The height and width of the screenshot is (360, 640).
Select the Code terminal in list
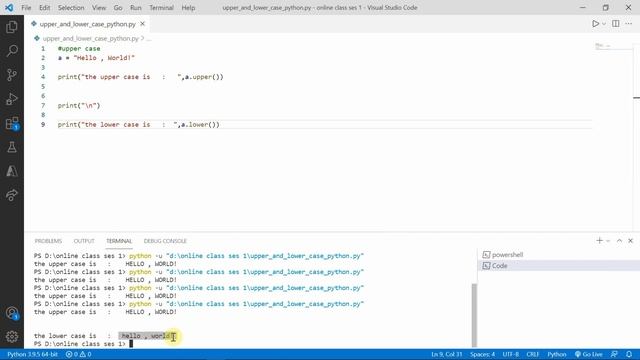coord(558,266)
